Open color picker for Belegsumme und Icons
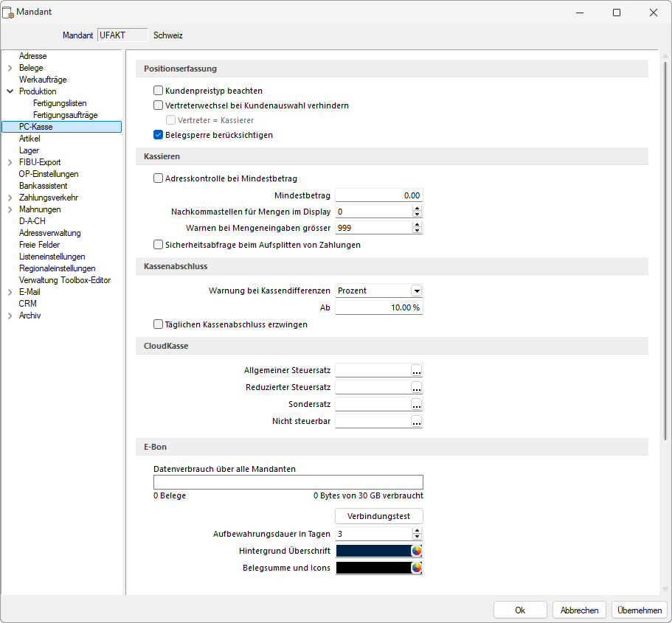 (x=417, y=568)
